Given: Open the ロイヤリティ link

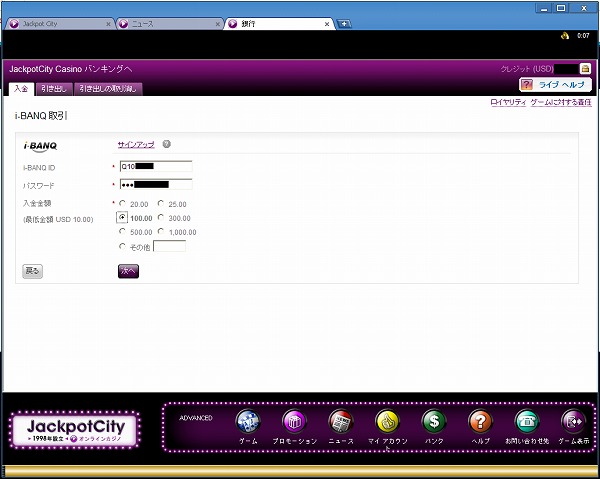Looking at the screenshot, I should 508,102.
